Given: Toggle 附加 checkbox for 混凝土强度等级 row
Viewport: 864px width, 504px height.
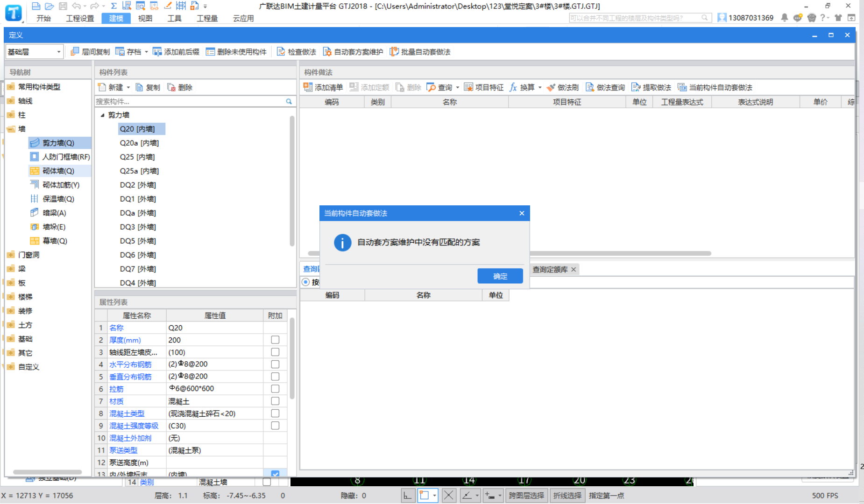Looking at the screenshot, I should [275, 425].
